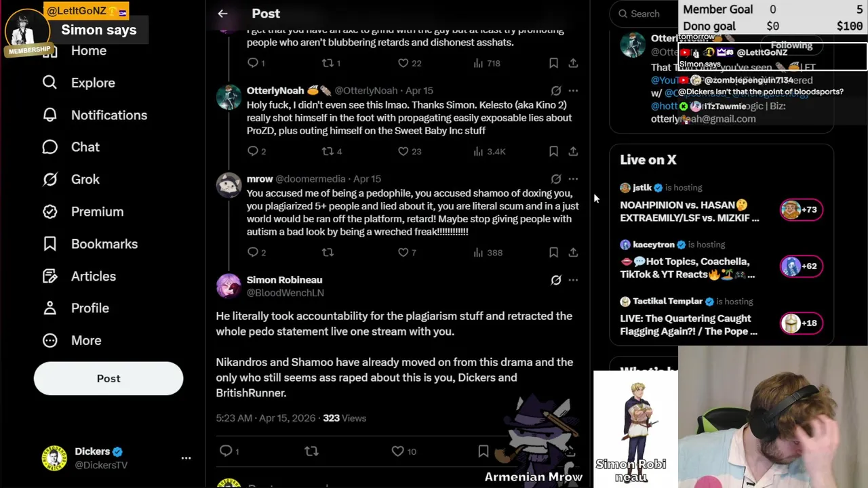
Task: Repost Simon Robineau's post
Action: (x=311, y=451)
